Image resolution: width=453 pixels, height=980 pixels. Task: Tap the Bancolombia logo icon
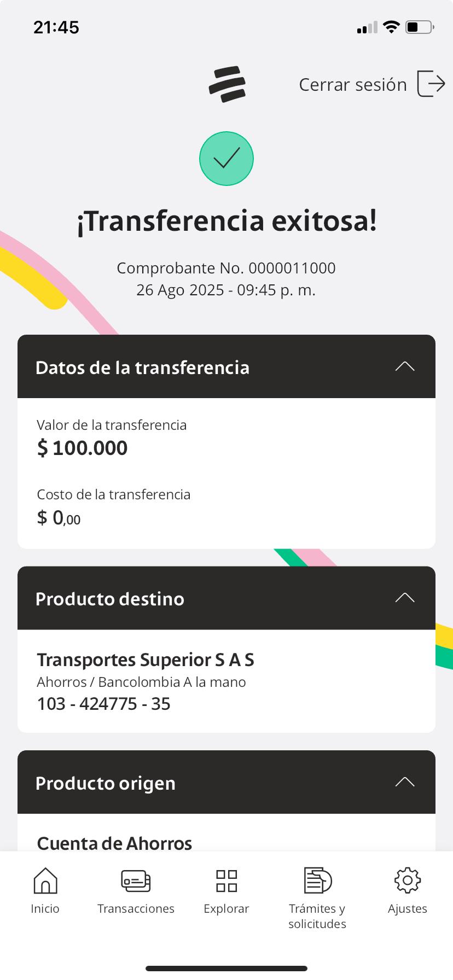click(x=227, y=84)
